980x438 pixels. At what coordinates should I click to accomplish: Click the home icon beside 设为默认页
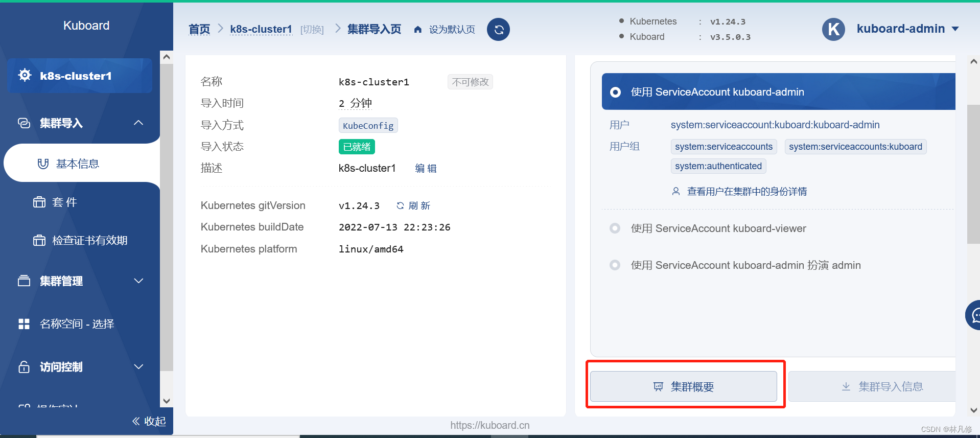(418, 30)
